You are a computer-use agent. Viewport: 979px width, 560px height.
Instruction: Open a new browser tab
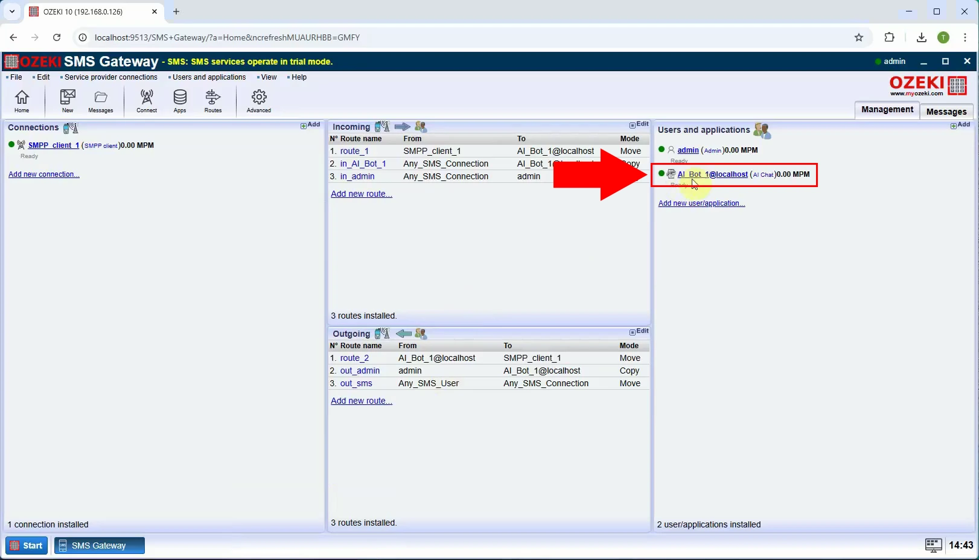[176, 11]
